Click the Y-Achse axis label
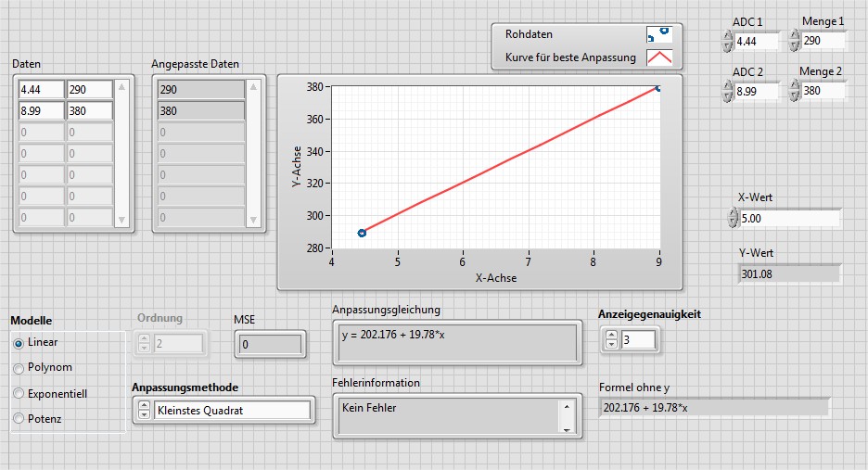Viewport: 868px width, 470px height. (296, 166)
